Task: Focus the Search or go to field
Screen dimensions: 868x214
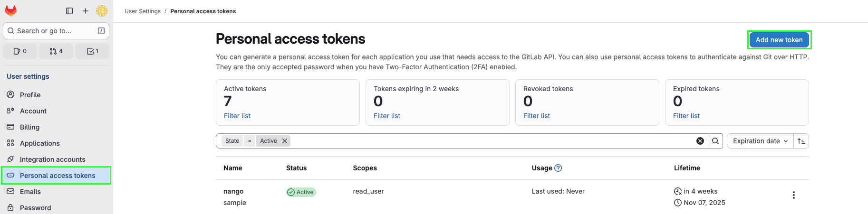Action: point(52,31)
